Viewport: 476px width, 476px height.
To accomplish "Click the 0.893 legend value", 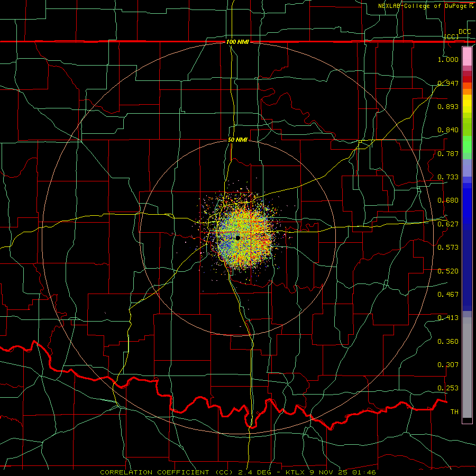I will tap(448, 106).
